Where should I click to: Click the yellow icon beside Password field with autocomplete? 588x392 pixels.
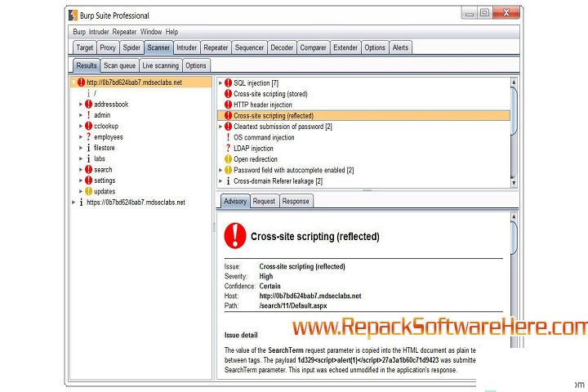(x=228, y=170)
